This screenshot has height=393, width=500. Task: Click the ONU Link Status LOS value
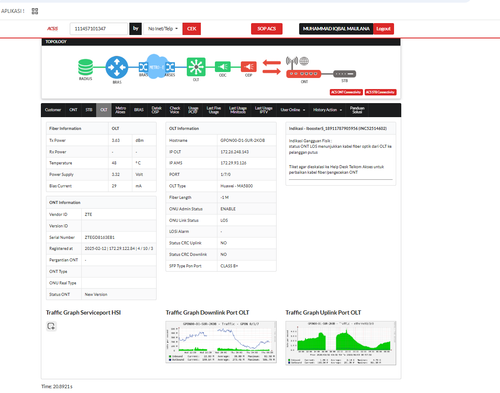[x=224, y=220]
